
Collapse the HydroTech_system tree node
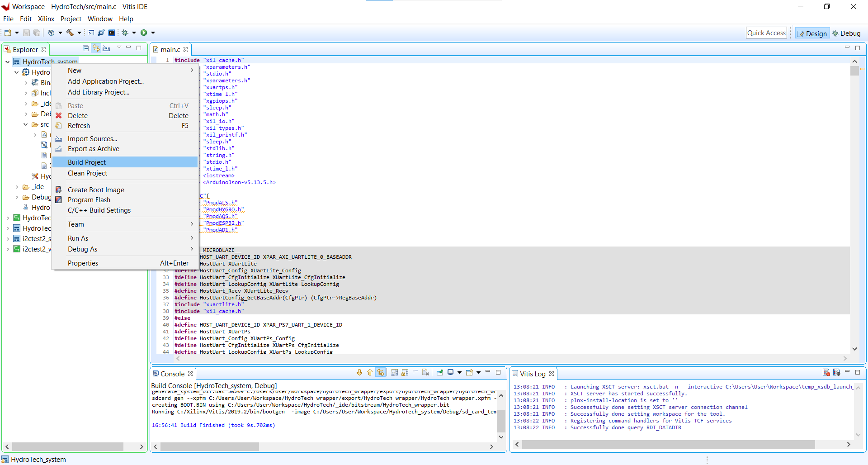pyautogui.click(x=7, y=62)
